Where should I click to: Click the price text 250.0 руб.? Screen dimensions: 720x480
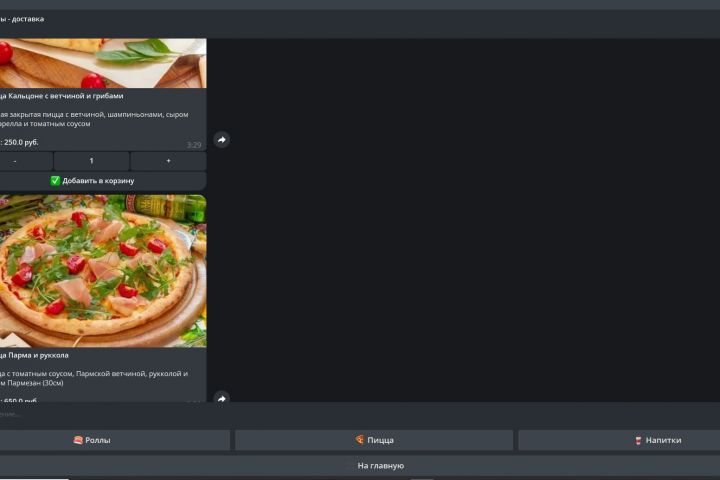[21, 142]
